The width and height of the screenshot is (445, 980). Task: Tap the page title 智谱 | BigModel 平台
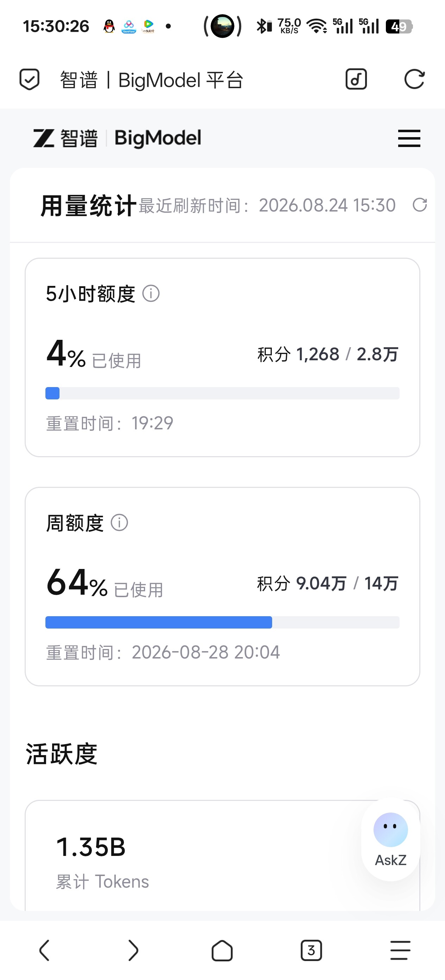click(151, 80)
